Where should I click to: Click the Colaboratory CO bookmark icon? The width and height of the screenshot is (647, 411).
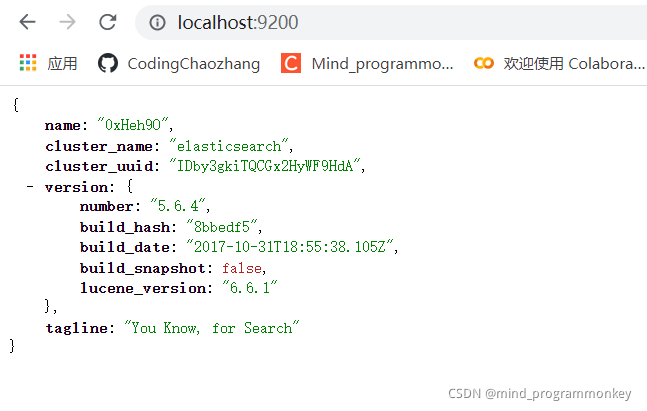click(484, 63)
